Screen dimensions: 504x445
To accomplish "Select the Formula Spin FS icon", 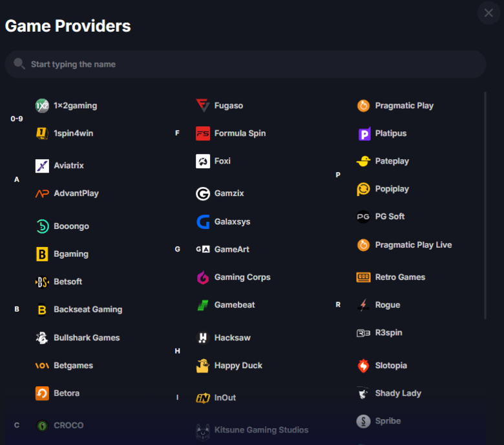I will coord(203,133).
